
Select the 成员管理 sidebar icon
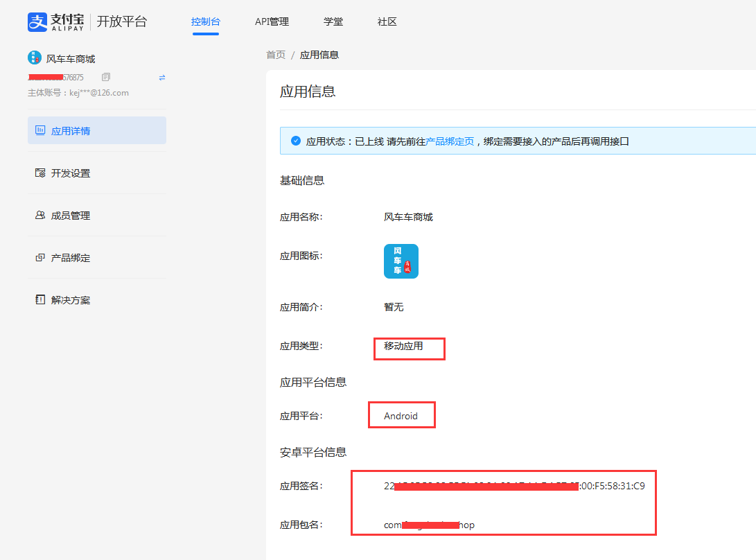pyautogui.click(x=40, y=215)
